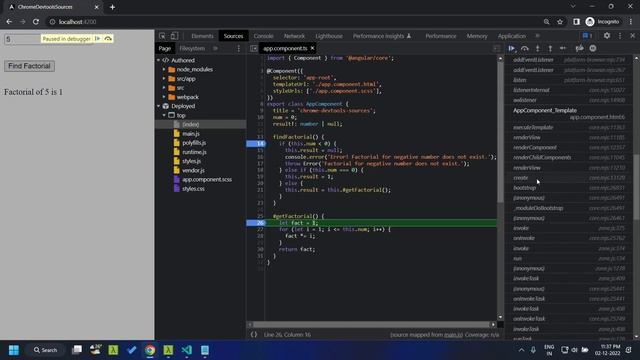640x360 pixels.
Task: Expand the node_modules folder
Action: [164, 69]
